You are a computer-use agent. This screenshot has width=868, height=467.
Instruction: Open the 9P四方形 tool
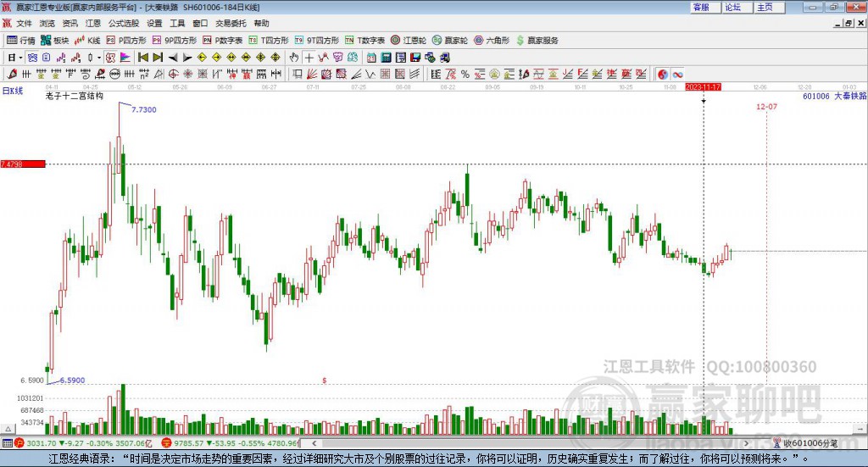[x=174, y=41]
